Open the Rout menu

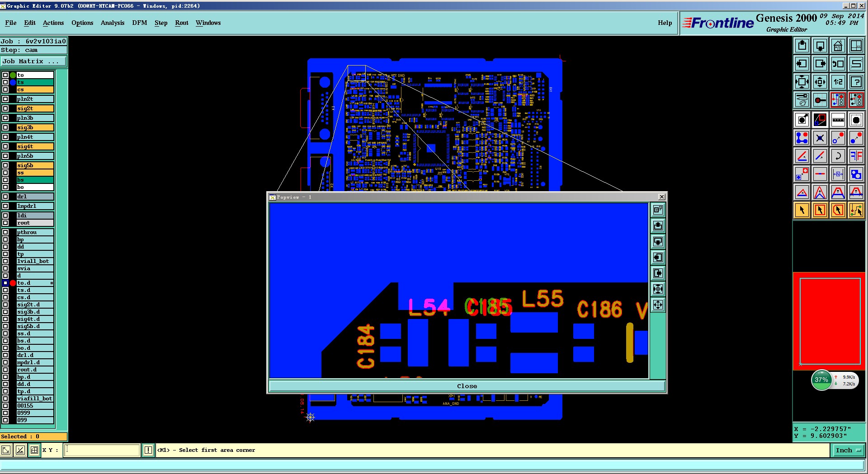tap(182, 23)
